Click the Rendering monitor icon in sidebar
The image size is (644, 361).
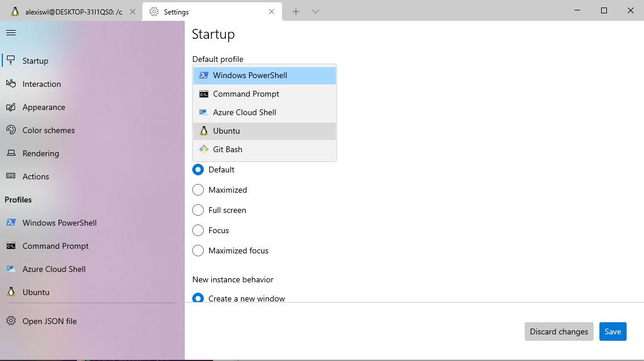tap(11, 153)
